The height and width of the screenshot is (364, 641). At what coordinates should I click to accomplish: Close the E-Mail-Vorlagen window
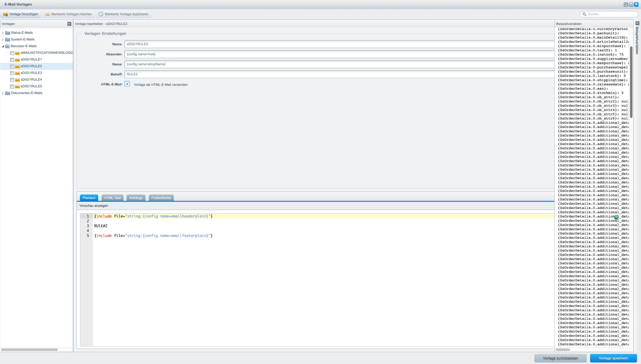coord(637,4)
